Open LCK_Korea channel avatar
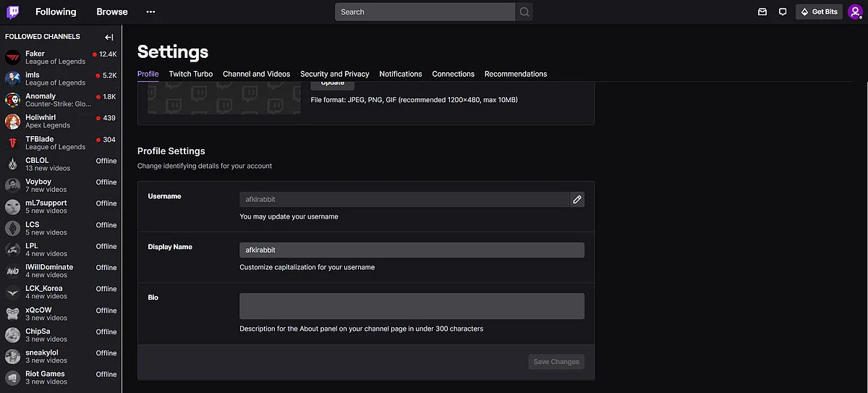The height and width of the screenshot is (393, 868). (13, 292)
